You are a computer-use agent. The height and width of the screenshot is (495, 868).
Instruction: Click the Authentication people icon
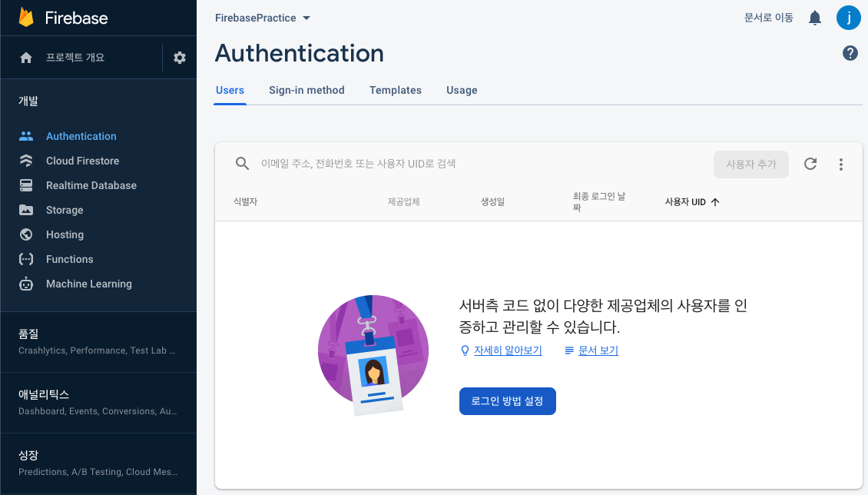click(26, 136)
